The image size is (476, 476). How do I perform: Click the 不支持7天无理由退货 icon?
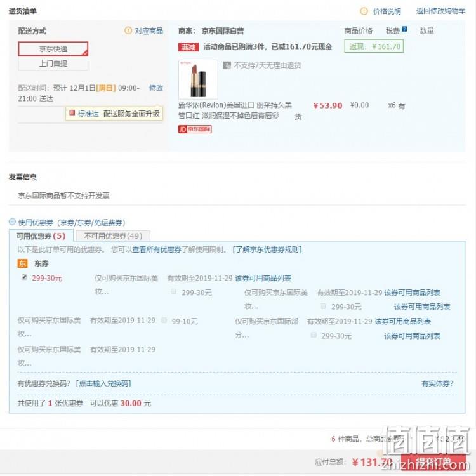point(227,65)
